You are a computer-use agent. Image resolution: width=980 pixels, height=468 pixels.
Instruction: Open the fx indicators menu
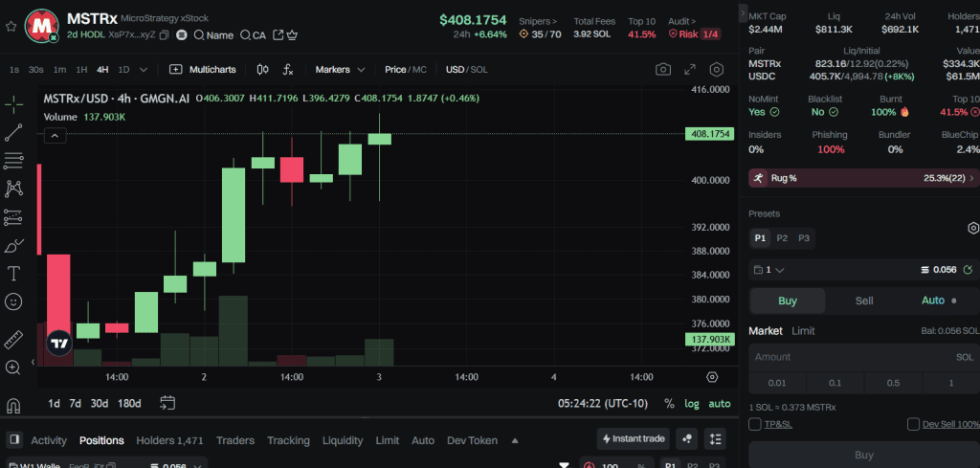pos(287,69)
